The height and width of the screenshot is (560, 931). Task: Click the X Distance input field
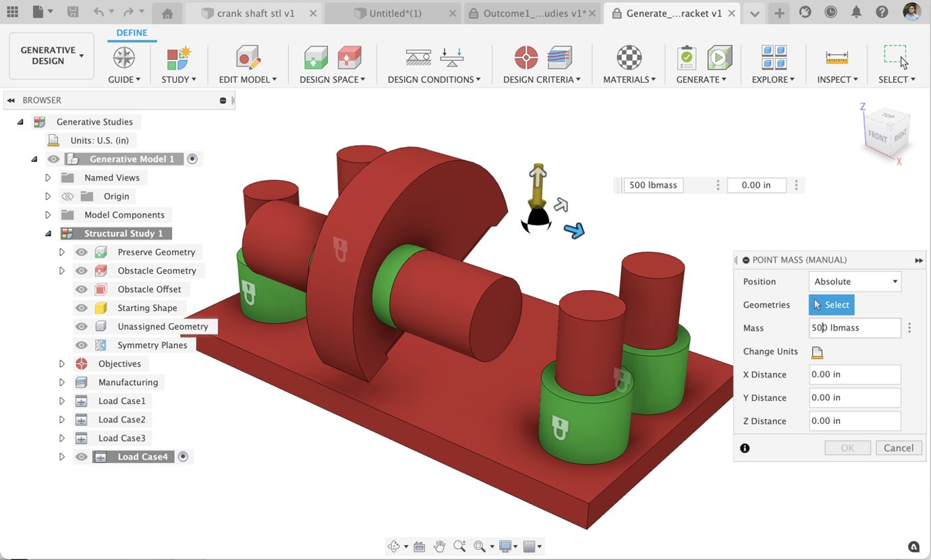pos(855,374)
